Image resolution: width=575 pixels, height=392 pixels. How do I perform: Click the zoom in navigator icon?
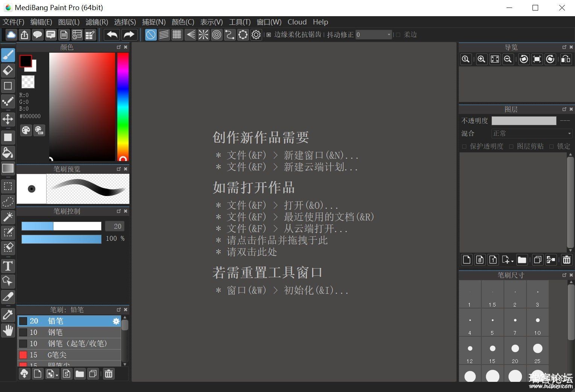point(481,59)
